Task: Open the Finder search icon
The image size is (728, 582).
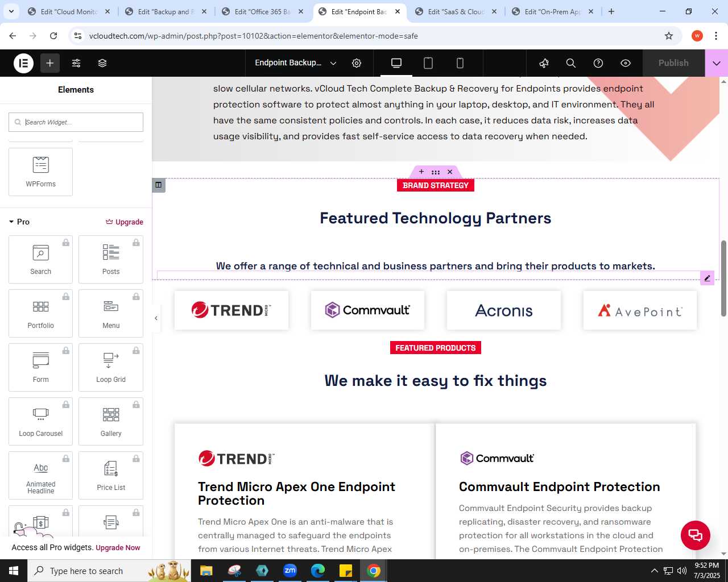Action: pyautogui.click(x=571, y=63)
